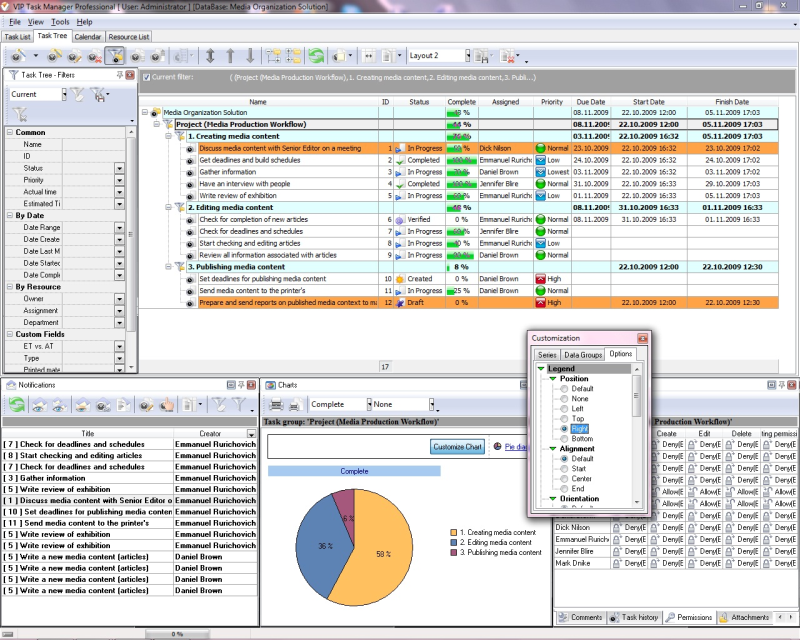Screen dimensions: 800x640
Task: Click the move task up arrow icon
Action: pyautogui.click(x=229, y=56)
